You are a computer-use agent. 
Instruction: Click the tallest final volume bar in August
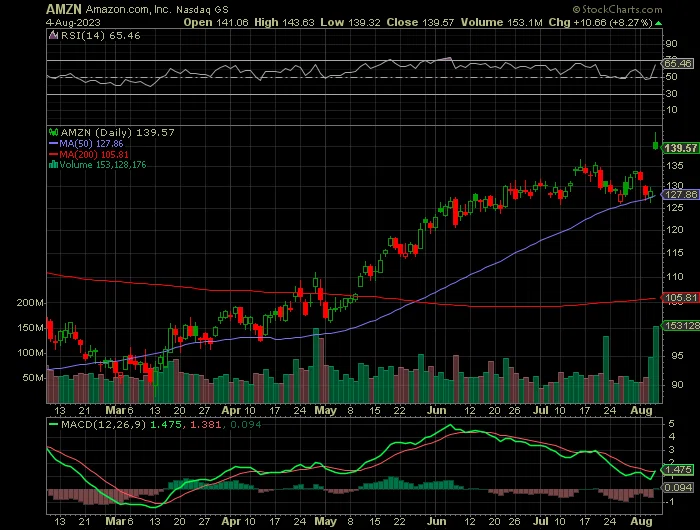click(656, 364)
